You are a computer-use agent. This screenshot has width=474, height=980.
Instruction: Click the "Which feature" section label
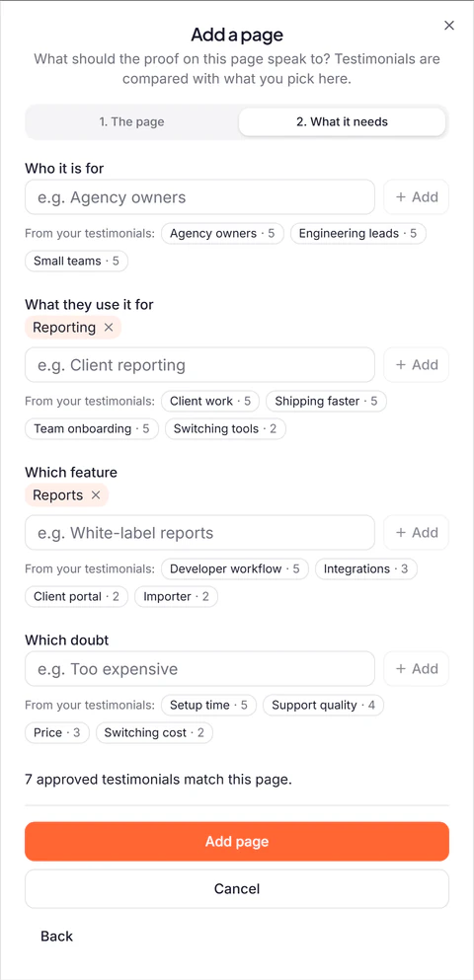click(x=71, y=473)
